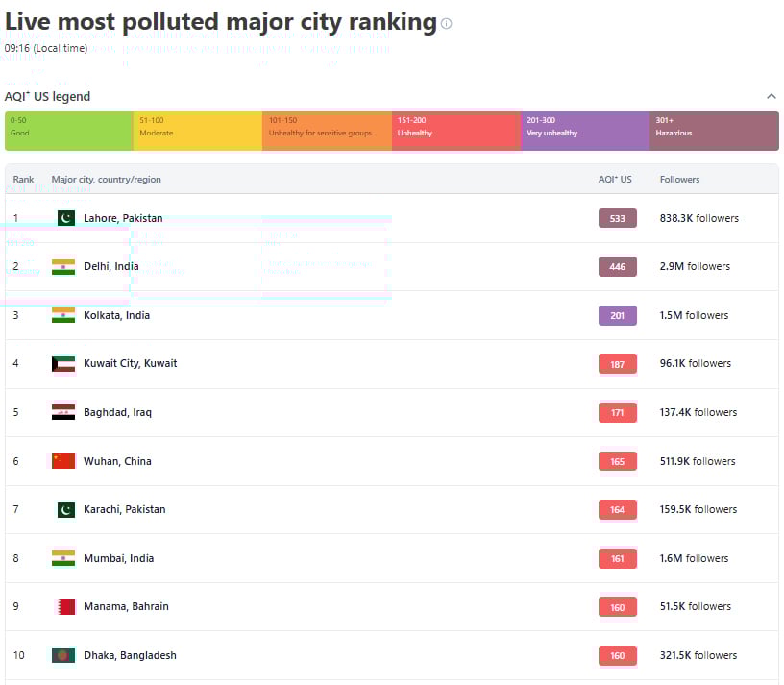784x685 pixels.
Task: Click the AQI⁺ US column header
Action: pos(615,180)
